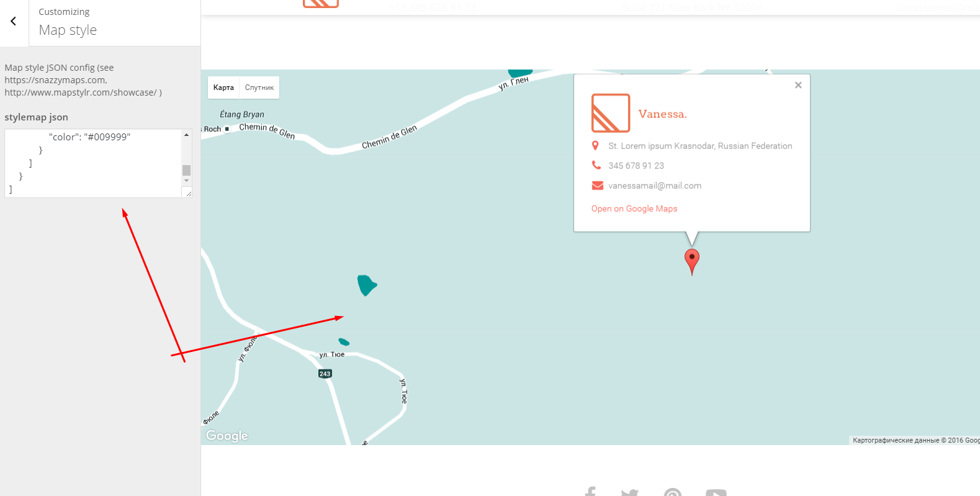
Task: Click the Facebook icon in the footer
Action: point(590,492)
